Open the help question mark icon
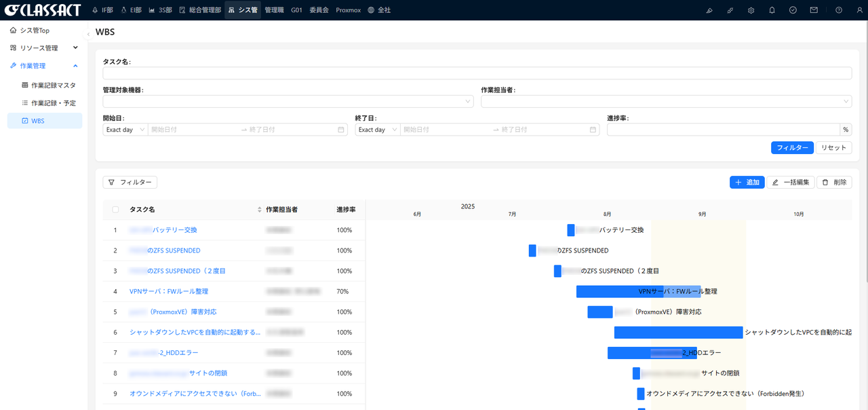 (x=839, y=10)
